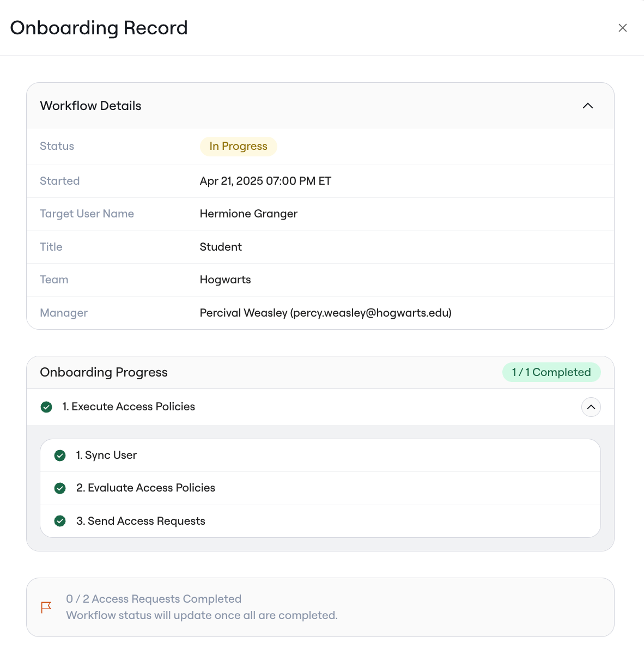Click the check icon next to Sync User
Viewport: 644px width, 655px height.
tap(60, 456)
